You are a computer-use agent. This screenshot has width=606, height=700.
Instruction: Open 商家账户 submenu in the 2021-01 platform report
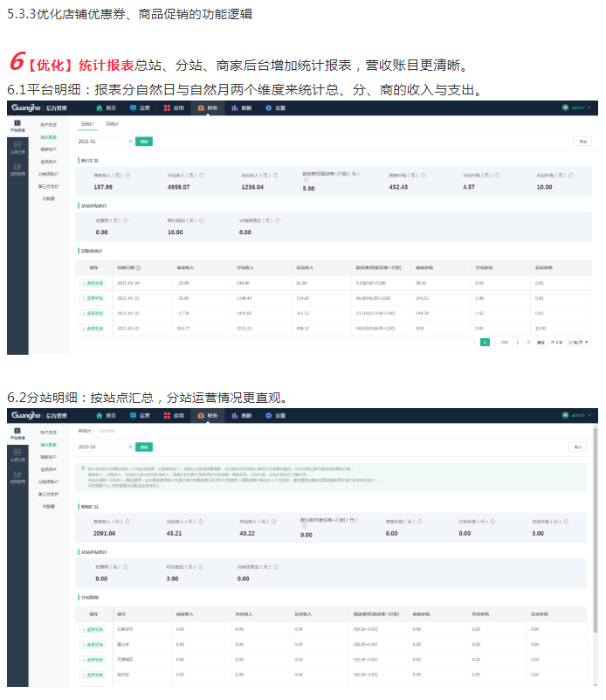coord(49,149)
